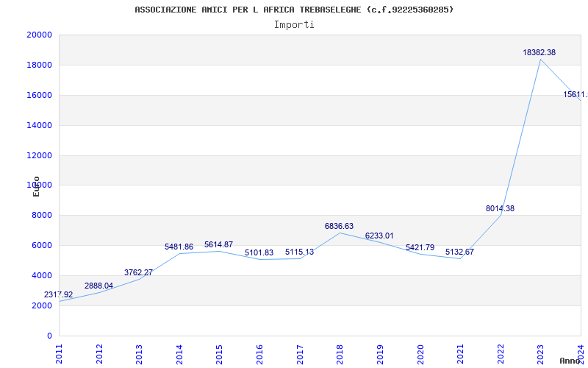Click the 2020 x-axis year label
The height and width of the screenshot is (368, 588).
point(420,354)
